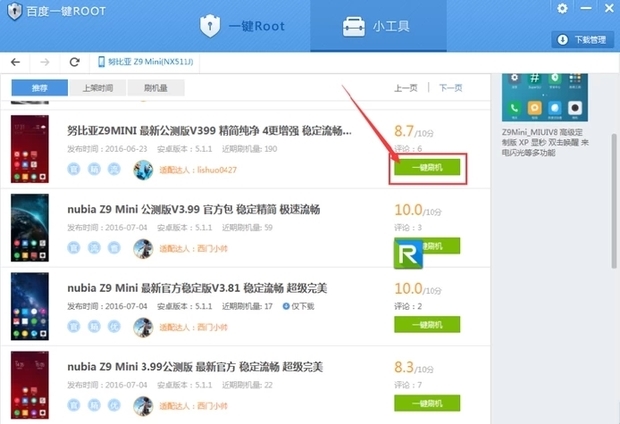Click 评论：7 for 3.99公测版 ROM
This screenshot has height=424, width=620.
[x=408, y=385]
